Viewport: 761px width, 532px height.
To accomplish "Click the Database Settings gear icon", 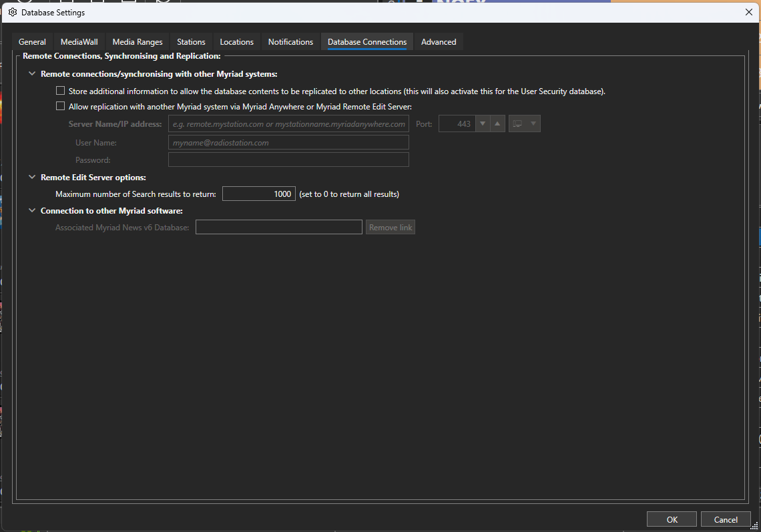I will 13,12.
